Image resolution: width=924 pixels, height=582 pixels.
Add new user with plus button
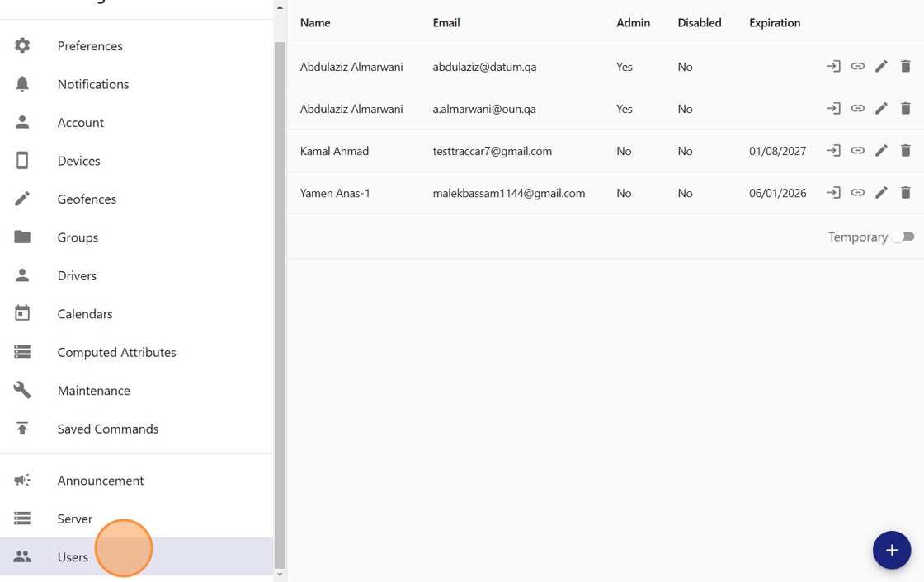tap(891, 550)
